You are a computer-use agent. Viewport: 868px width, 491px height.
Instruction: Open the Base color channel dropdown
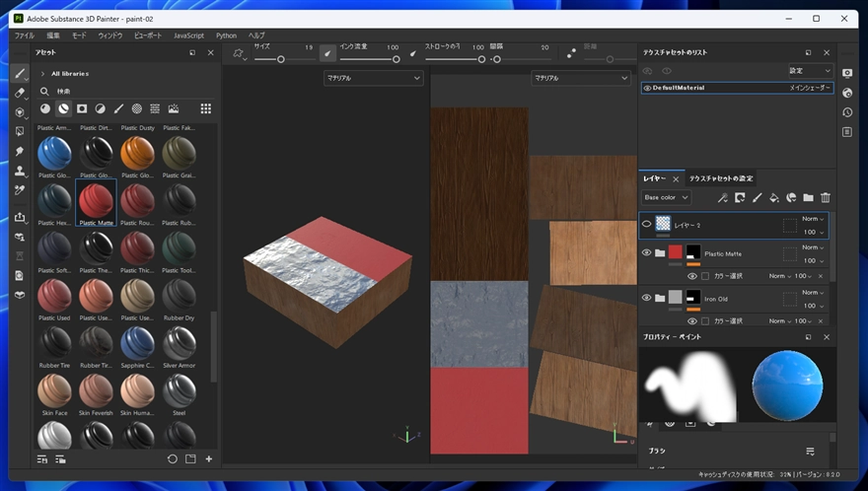667,197
